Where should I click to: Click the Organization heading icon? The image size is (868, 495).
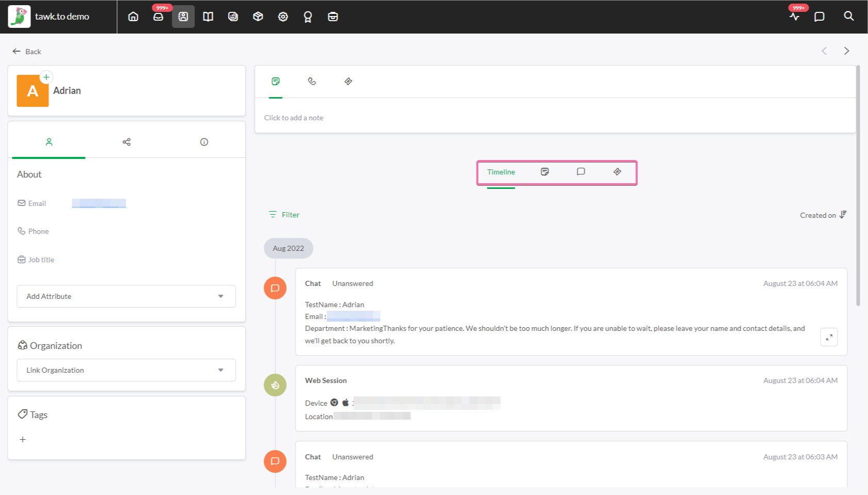click(x=22, y=345)
